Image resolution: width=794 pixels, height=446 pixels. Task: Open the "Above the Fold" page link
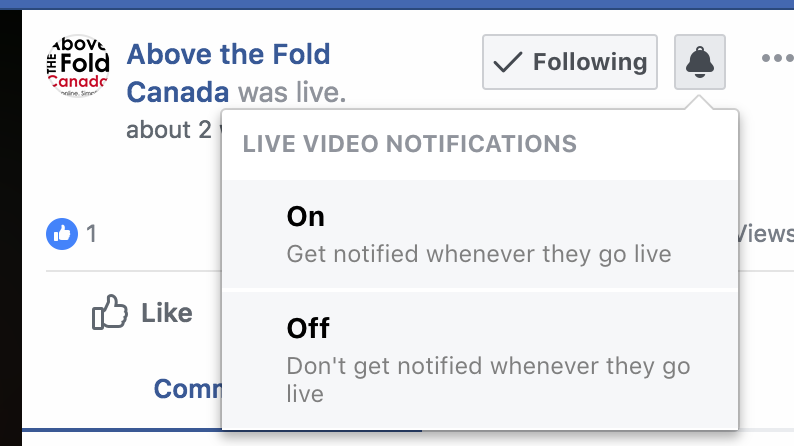tap(228, 54)
